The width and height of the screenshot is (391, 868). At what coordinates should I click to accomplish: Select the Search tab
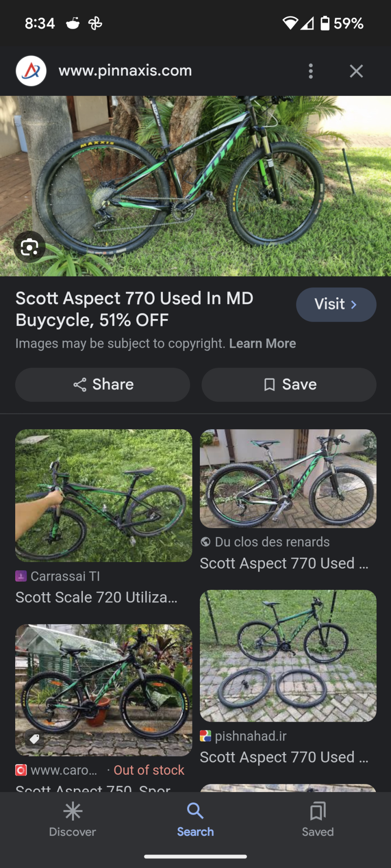point(195,819)
